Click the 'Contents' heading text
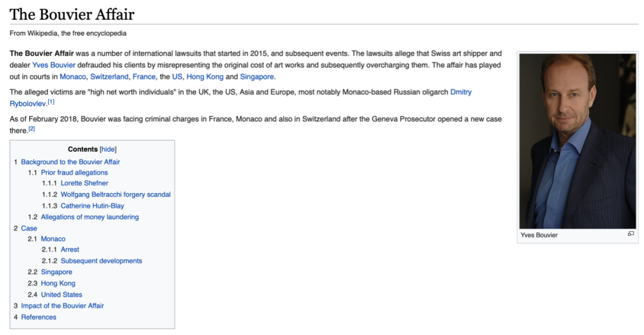Screen dimensions: 644x335 click(x=82, y=150)
